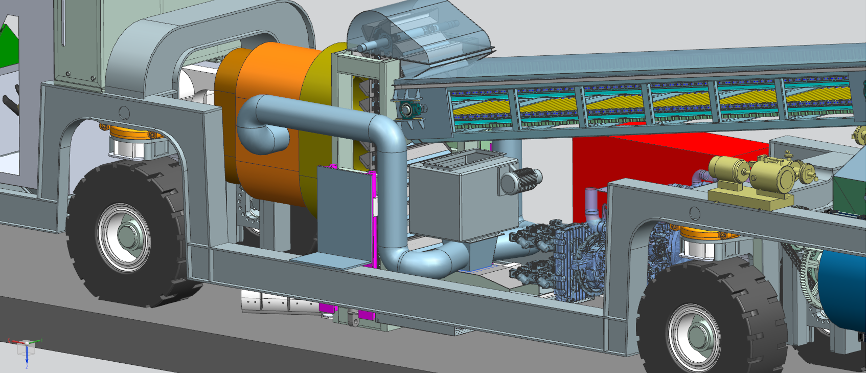The height and width of the screenshot is (373, 868).
Task: Click the view orientation triad cube
Action: pos(26,348)
